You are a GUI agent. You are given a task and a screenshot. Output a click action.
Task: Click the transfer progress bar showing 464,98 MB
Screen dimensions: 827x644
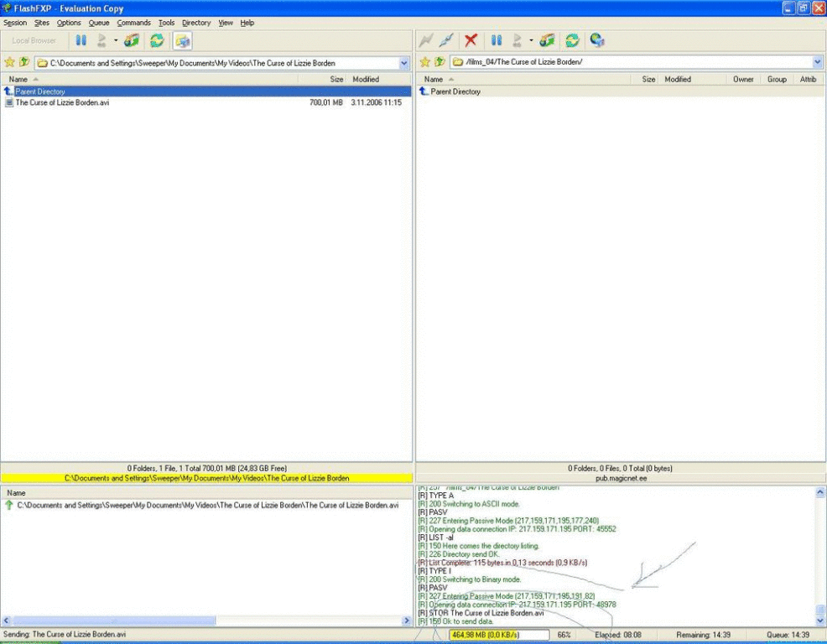[x=499, y=635]
